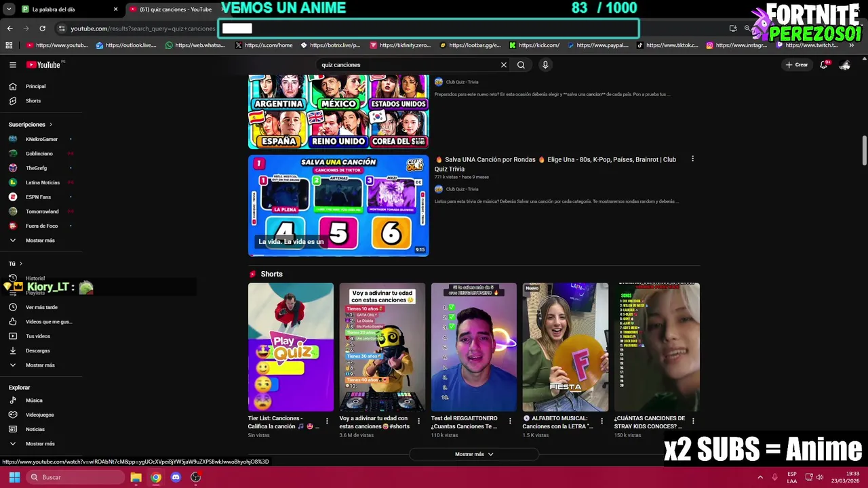The height and width of the screenshot is (488, 868).
Task: Click the YouTube logo
Action: pos(43,65)
